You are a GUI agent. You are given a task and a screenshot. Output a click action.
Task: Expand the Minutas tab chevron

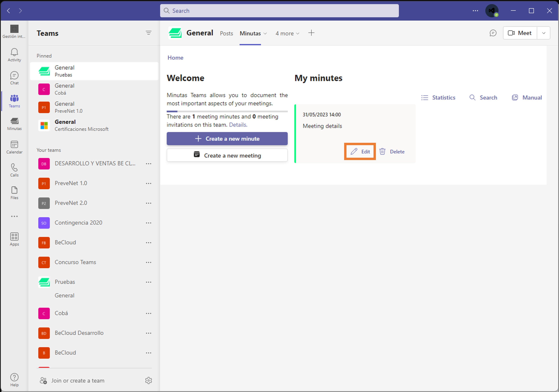click(x=265, y=33)
